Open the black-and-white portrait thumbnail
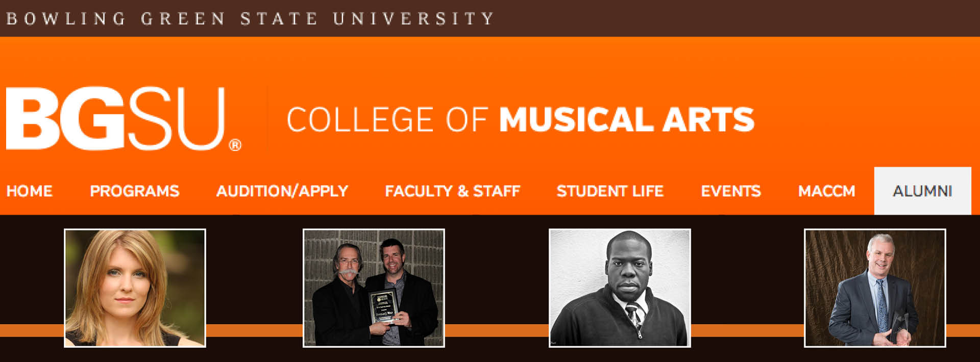 [620, 288]
